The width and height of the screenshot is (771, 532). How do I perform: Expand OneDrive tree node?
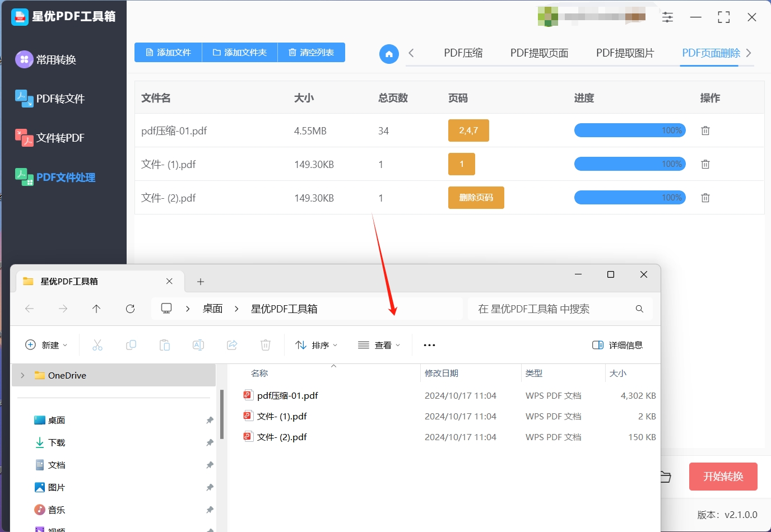[x=22, y=375]
